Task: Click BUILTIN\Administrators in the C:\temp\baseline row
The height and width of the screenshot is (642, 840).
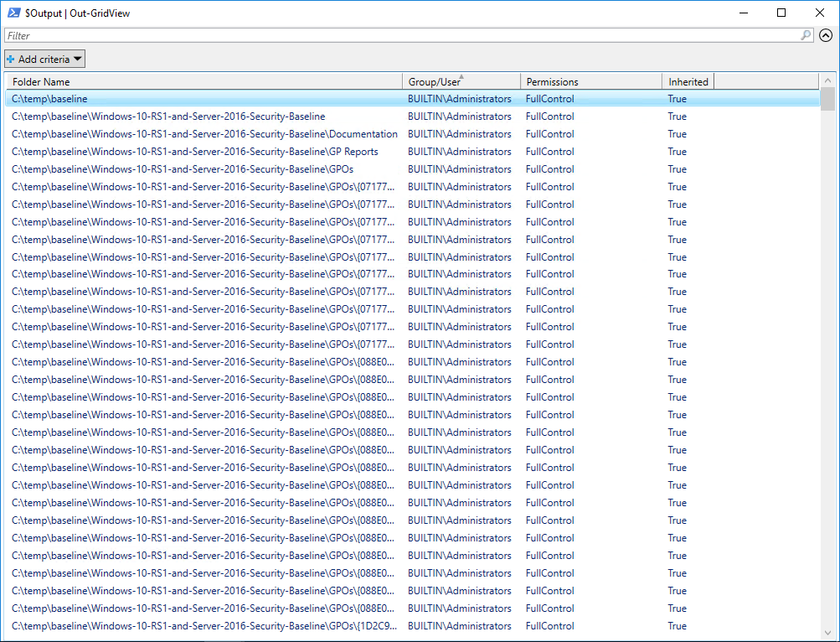Action: click(x=460, y=99)
